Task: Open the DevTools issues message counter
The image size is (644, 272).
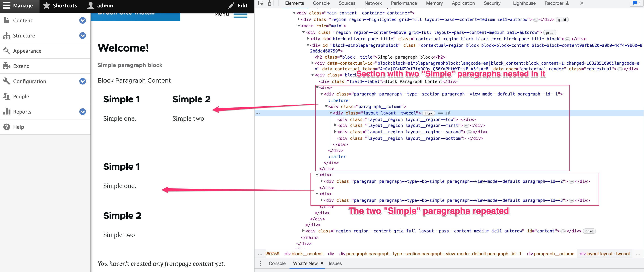Action: tap(637, 3)
